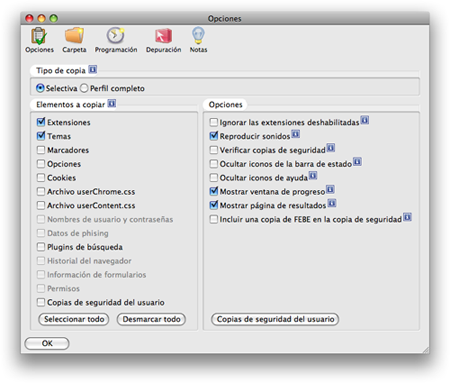
Task: Enable the Marcadores checkbox
Action: (41, 150)
